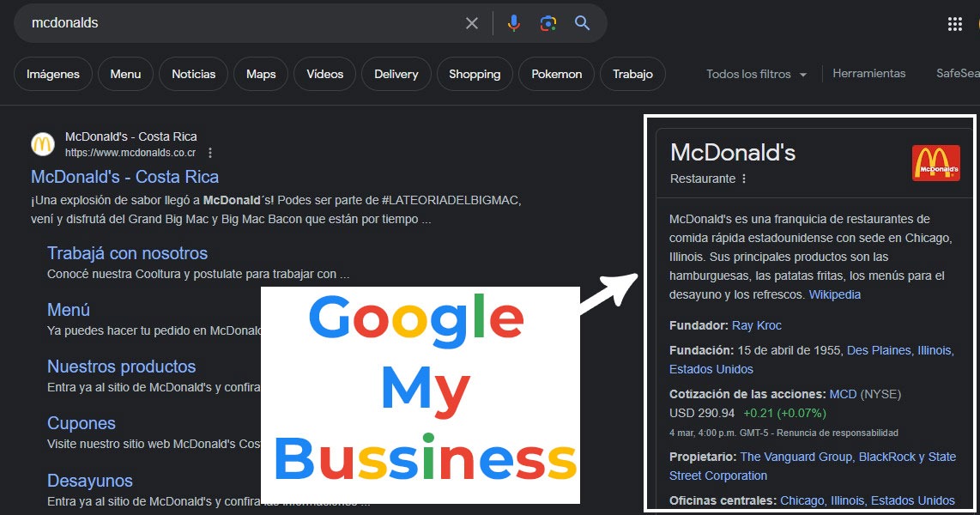Open the MCD stock ticker link

(x=843, y=394)
